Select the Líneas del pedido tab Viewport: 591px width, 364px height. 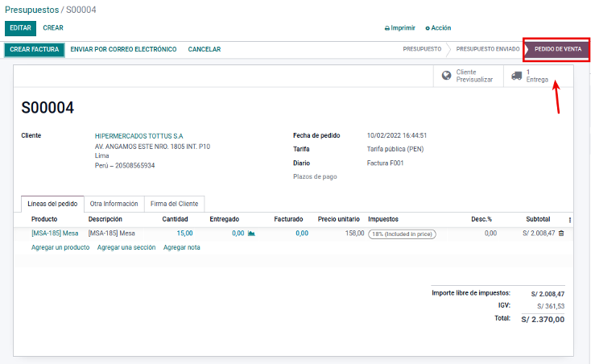(52, 204)
